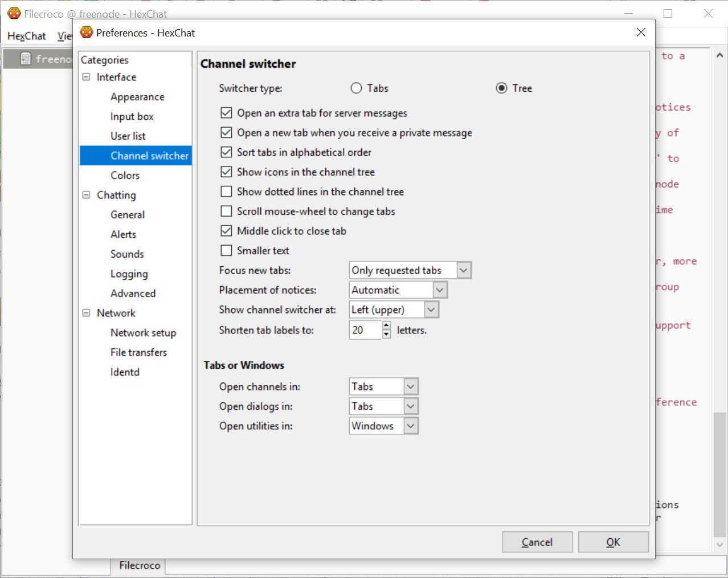The image size is (728, 578).
Task: Disable Sort tabs in alphabetical order
Action: tap(226, 152)
